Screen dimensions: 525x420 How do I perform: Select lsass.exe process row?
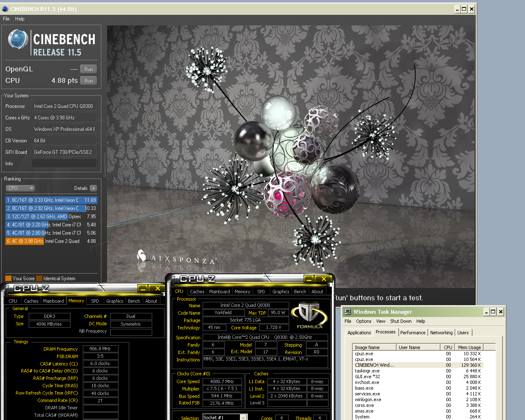point(418,388)
